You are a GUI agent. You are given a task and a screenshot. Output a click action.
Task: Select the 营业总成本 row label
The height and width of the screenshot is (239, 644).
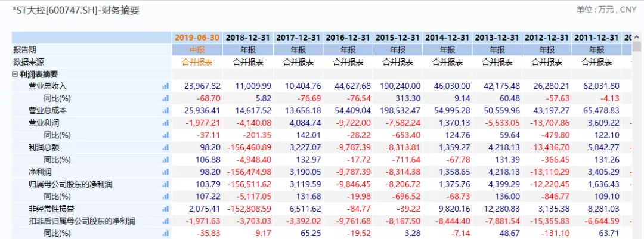(47, 111)
